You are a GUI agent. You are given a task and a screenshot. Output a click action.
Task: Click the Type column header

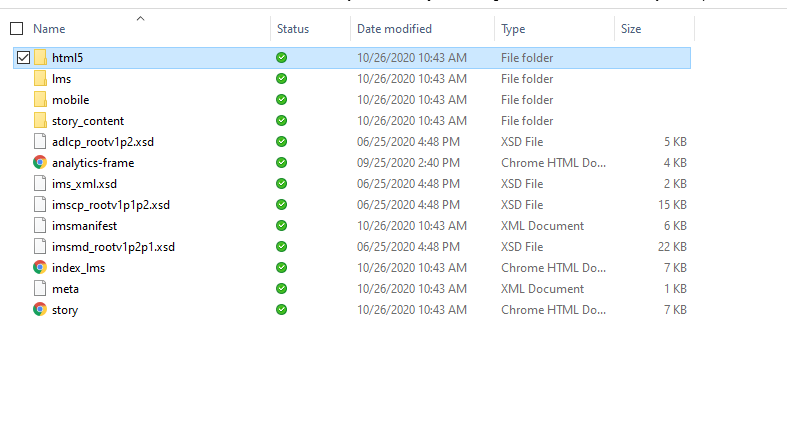pyautogui.click(x=513, y=29)
